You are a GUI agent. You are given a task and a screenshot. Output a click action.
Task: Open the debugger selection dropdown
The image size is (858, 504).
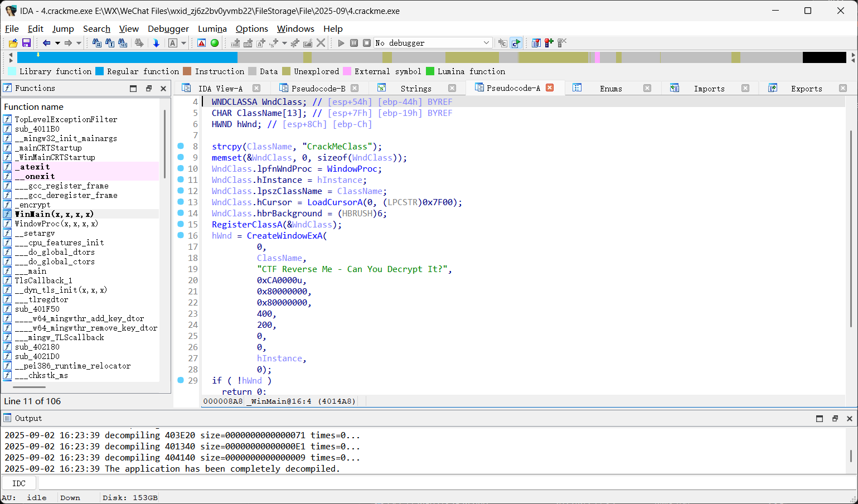click(486, 43)
